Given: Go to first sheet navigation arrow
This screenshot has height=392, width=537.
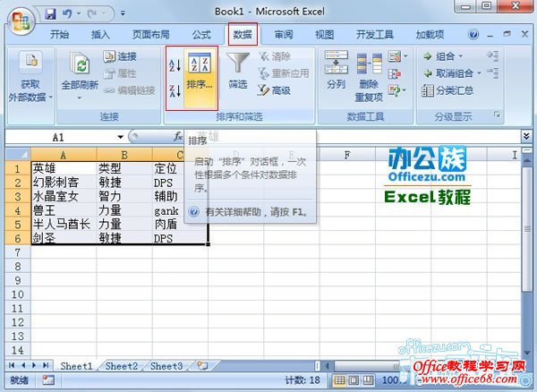Looking at the screenshot, I should pyautogui.click(x=12, y=365).
